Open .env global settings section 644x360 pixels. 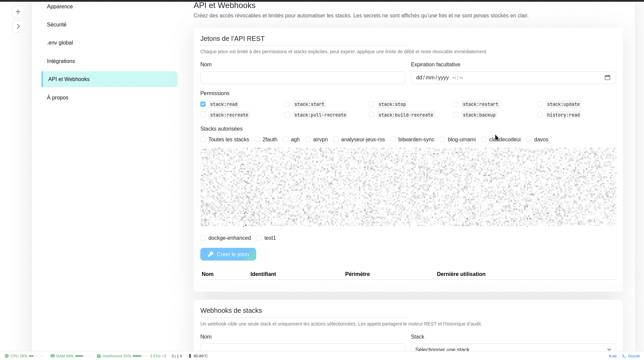point(110,43)
